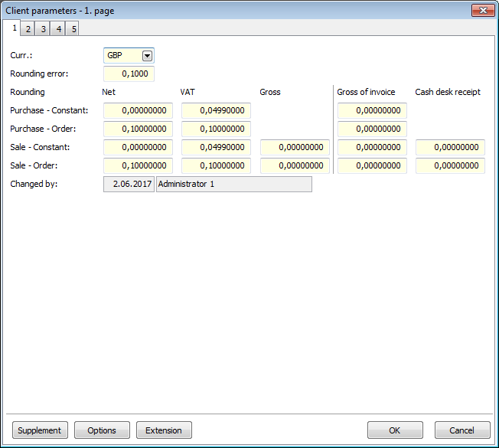Click Sale - Constant Net field
This screenshot has width=499, height=448.
pos(138,148)
